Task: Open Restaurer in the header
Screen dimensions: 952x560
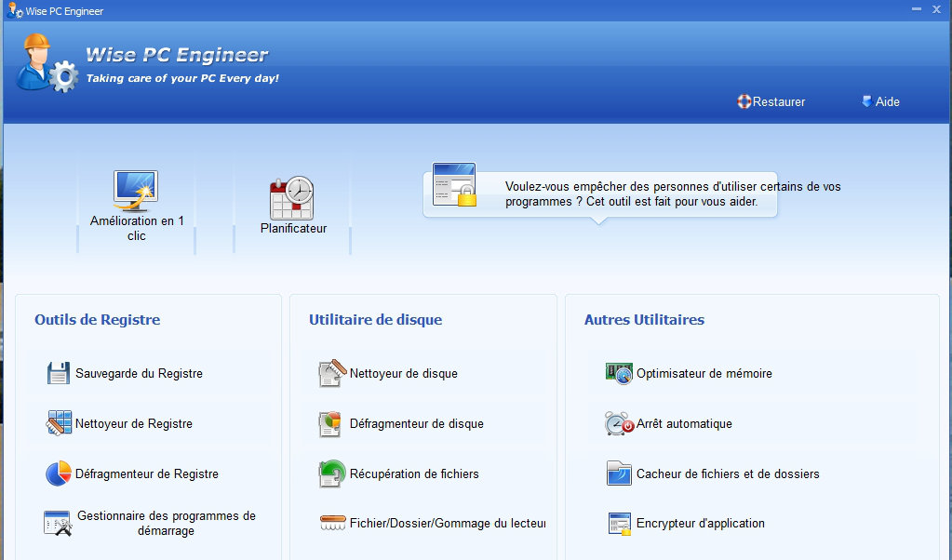Action: coord(778,102)
